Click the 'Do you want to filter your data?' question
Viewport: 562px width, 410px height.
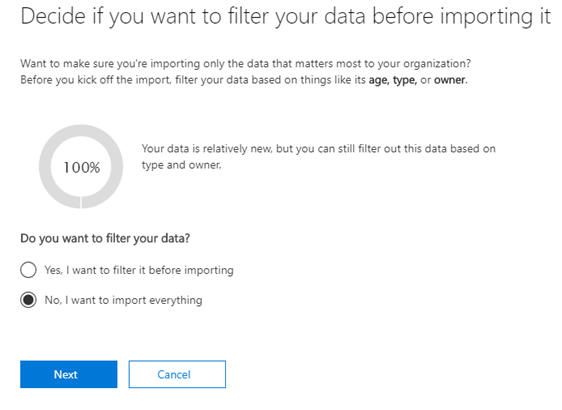pyautogui.click(x=105, y=238)
